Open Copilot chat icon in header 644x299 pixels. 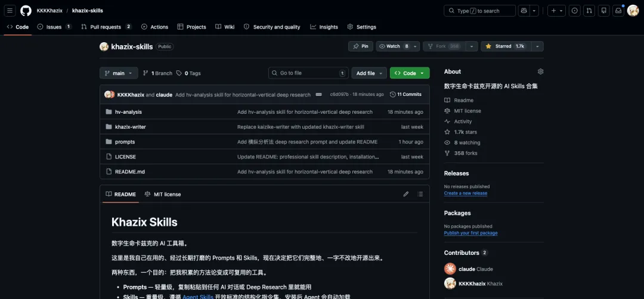click(x=524, y=11)
